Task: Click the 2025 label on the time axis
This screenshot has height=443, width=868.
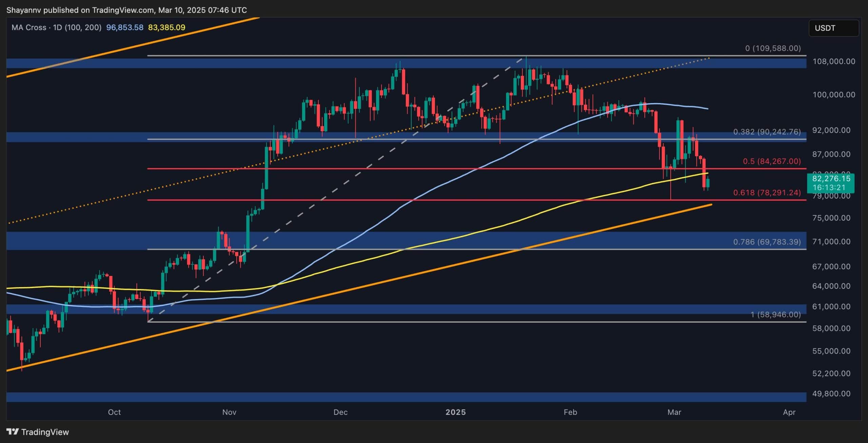Action: (456, 412)
